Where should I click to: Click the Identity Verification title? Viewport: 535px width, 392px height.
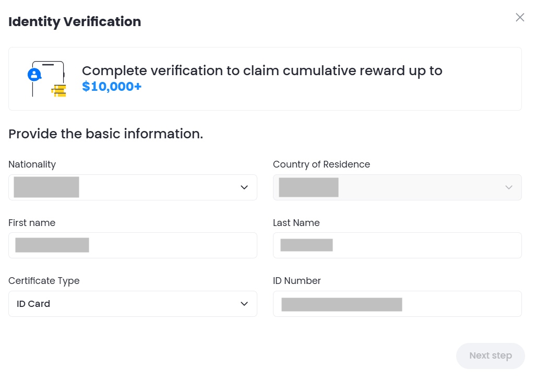tap(74, 22)
